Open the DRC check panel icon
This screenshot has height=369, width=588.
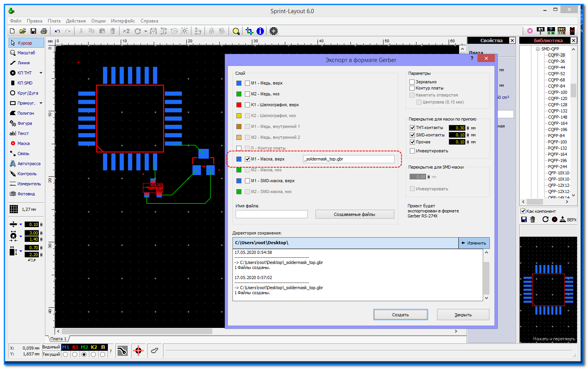click(x=562, y=31)
